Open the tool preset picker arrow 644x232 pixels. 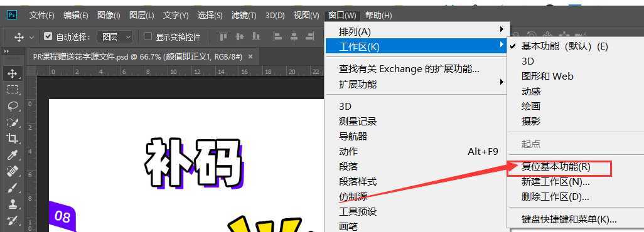pos(31,38)
